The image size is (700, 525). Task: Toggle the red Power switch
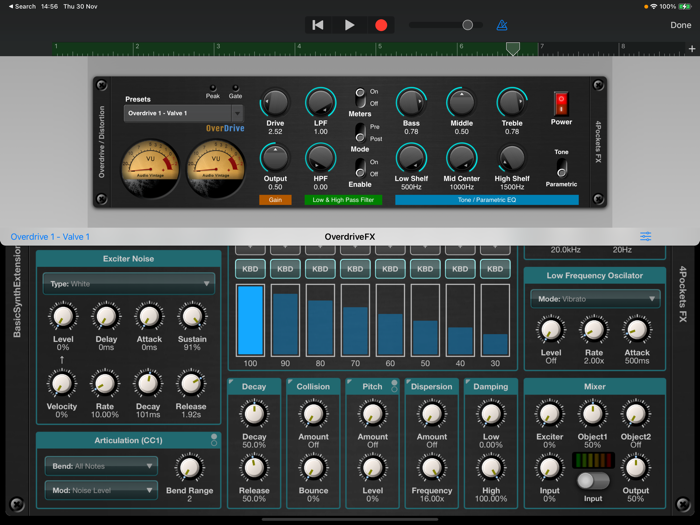[561, 104]
